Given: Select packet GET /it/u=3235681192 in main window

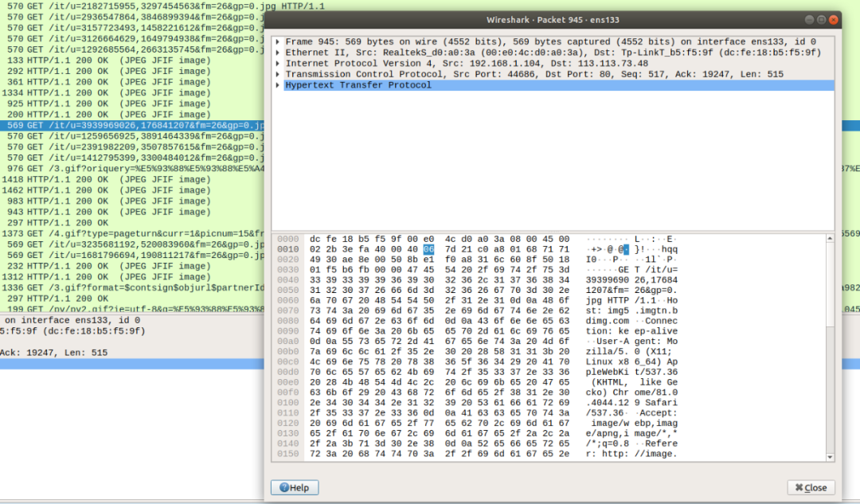Looking at the screenshot, I should (x=132, y=244).
